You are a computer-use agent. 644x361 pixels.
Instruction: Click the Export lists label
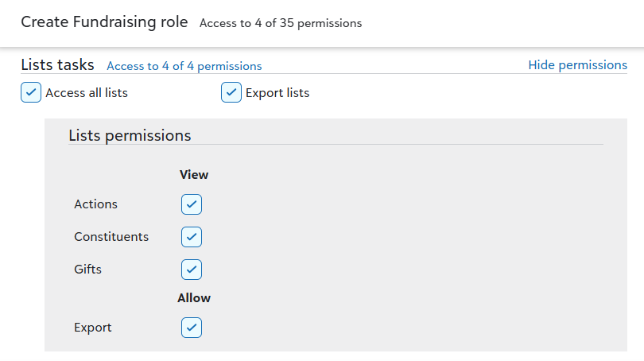pyautogui.click(x=277, y=93)
